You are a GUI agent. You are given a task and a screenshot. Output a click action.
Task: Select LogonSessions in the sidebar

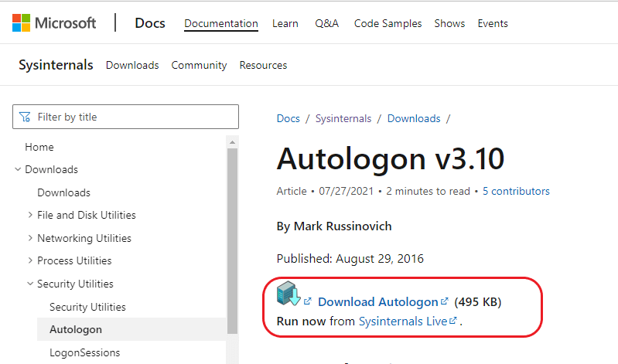[85, 352]
